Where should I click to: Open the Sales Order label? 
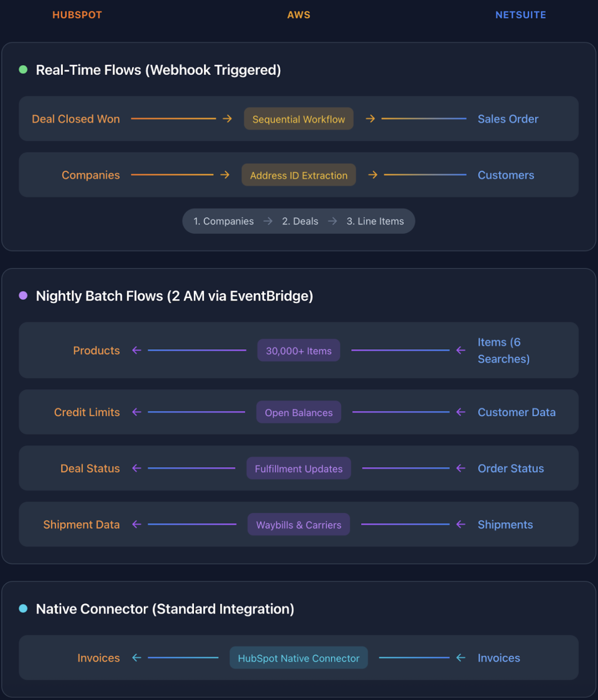click(x=508, y=119)
